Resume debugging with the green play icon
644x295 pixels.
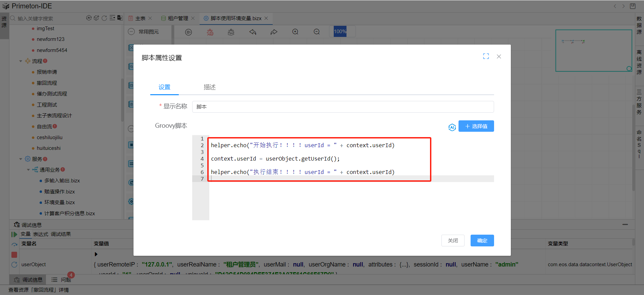[x=14, y=234]
